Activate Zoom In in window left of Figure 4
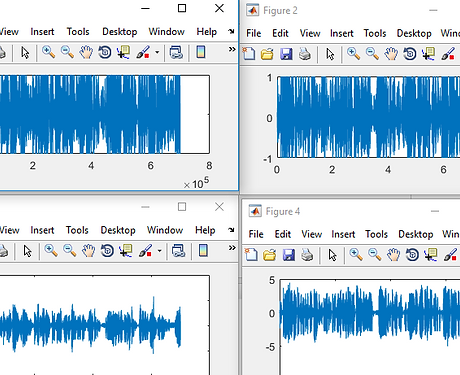This screenshot has height=375, width=460. pyautogui.click(x=51, y=250)
